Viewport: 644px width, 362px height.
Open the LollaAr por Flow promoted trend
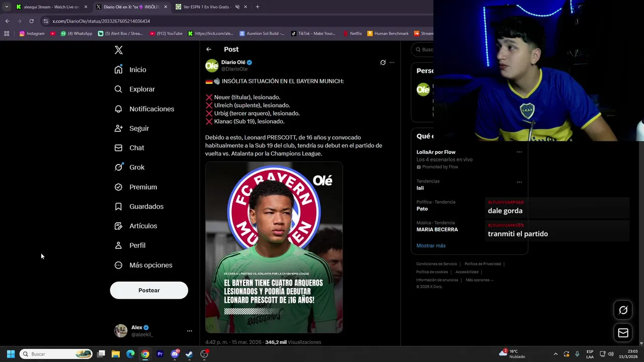pos(436,152)
